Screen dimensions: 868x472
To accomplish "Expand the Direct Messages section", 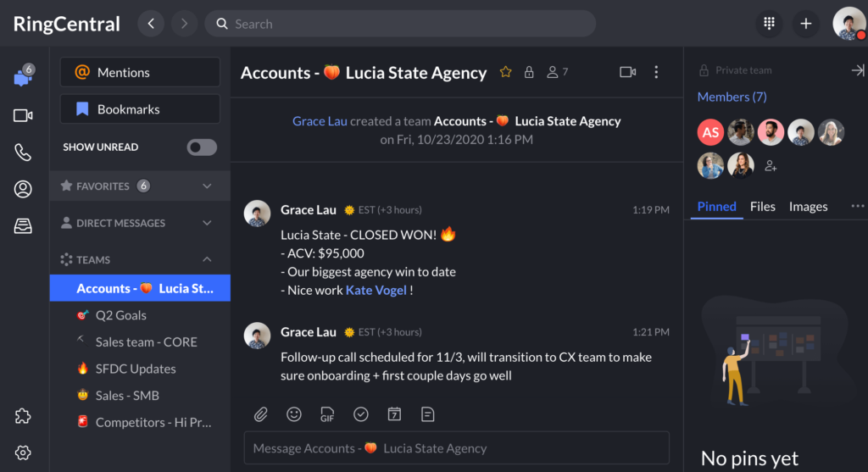I will [x=207, y=223].
